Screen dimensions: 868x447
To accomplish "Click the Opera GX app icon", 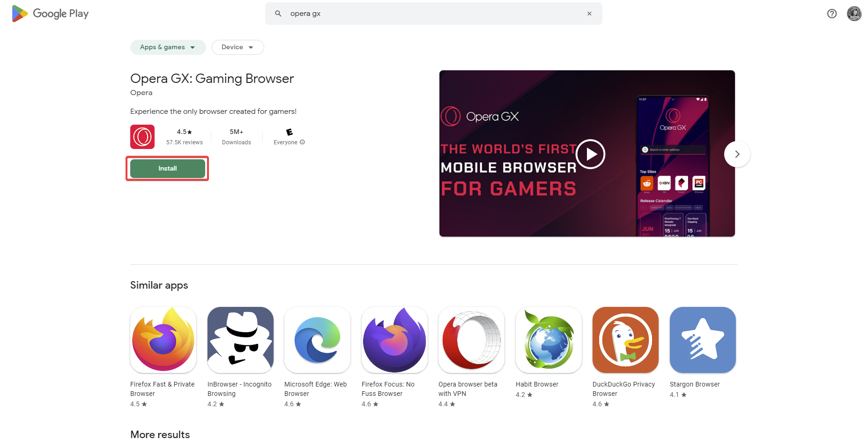I will (142, 137).
